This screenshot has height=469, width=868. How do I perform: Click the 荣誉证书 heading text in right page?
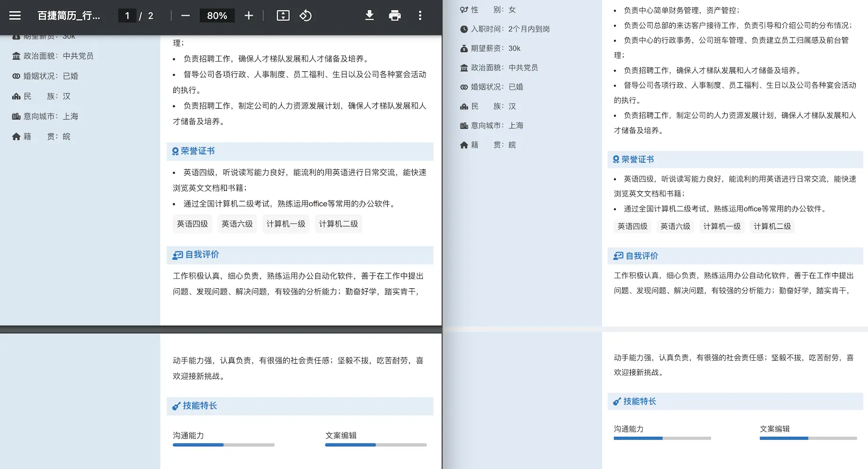pyautogui.click(x=638, y=159)
